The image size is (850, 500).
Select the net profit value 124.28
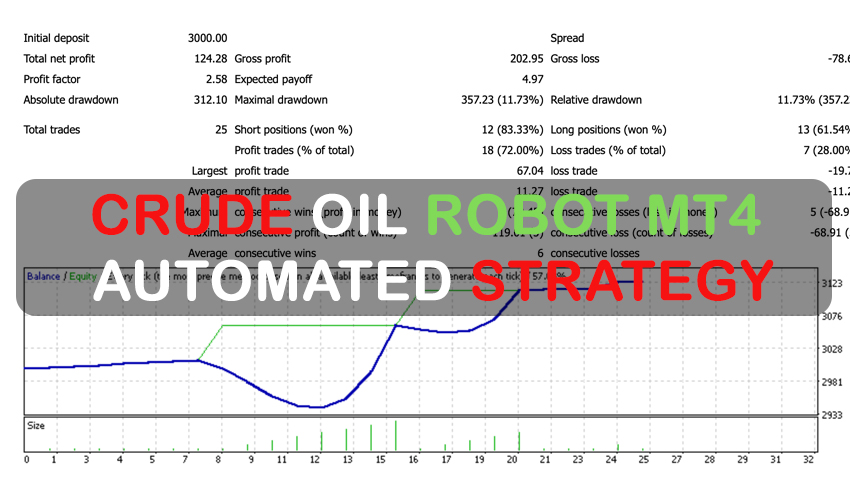click(210, 59)
